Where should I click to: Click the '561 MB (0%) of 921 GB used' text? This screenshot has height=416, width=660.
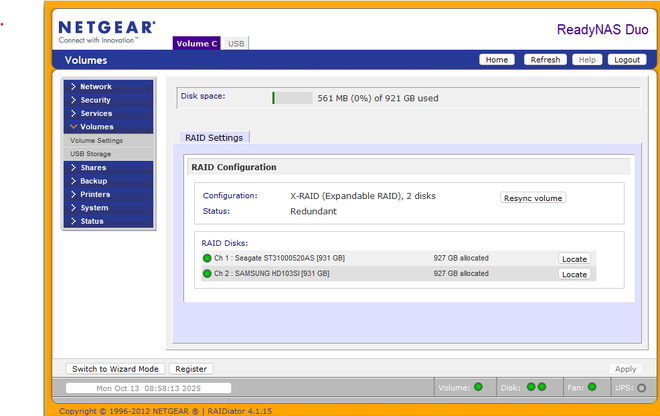click(378, 98)
